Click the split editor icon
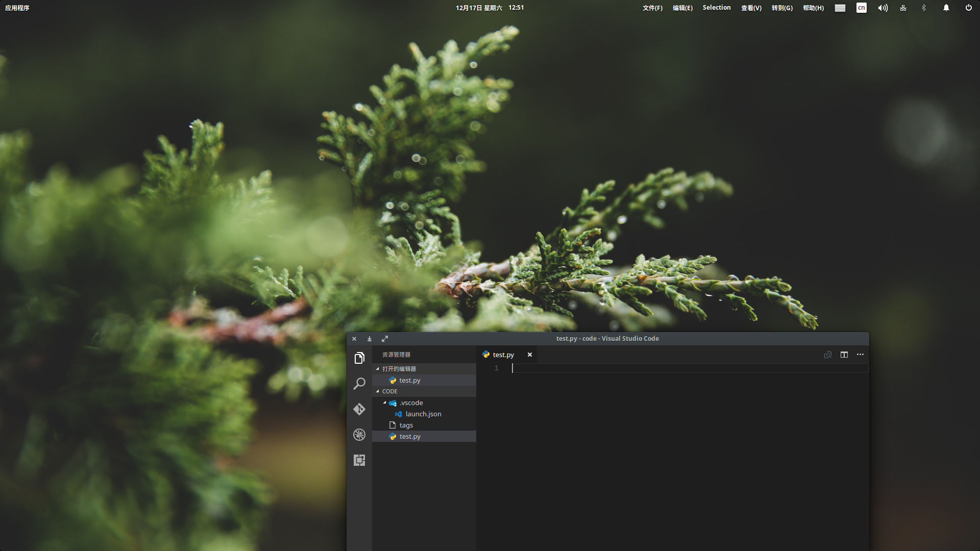Image resolution: width=980 pixels, height=551 pixels. pos(844,355)
